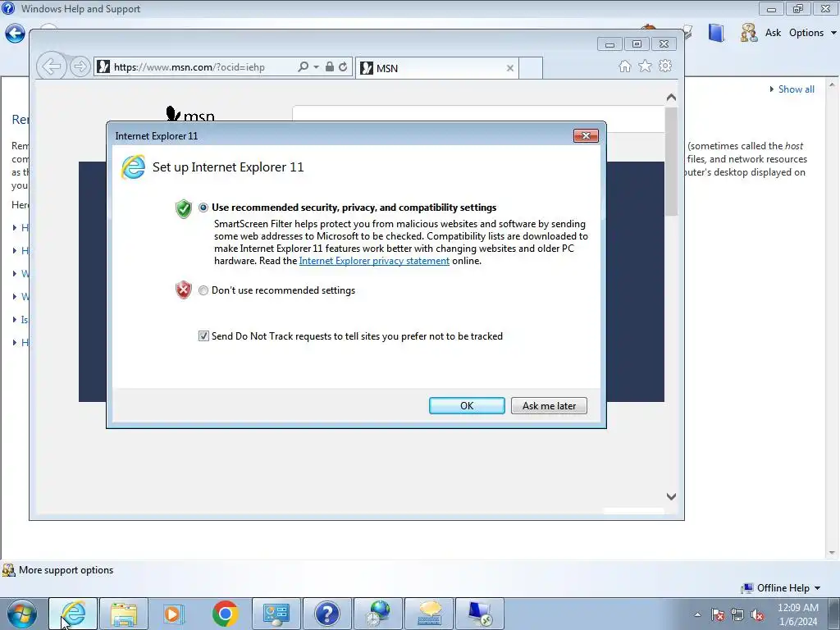Click the Action Center flag tray icon
This screenshot has width=840, height=630.
(718, 615)
